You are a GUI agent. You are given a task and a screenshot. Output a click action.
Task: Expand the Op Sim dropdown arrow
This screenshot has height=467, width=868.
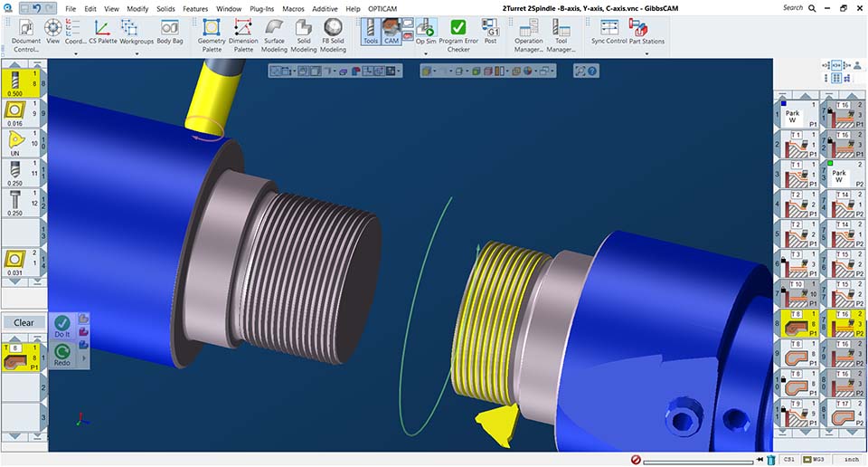click(426, 53)
